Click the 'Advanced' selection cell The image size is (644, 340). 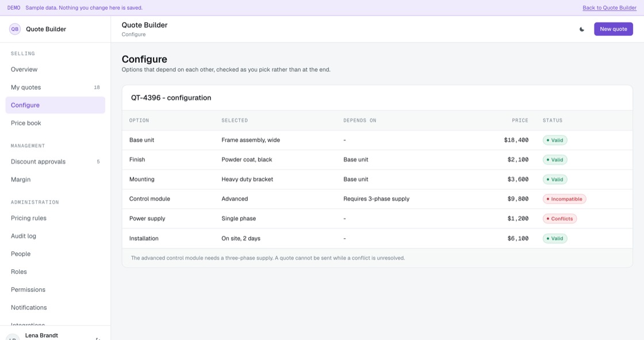[x=235, y=199]
